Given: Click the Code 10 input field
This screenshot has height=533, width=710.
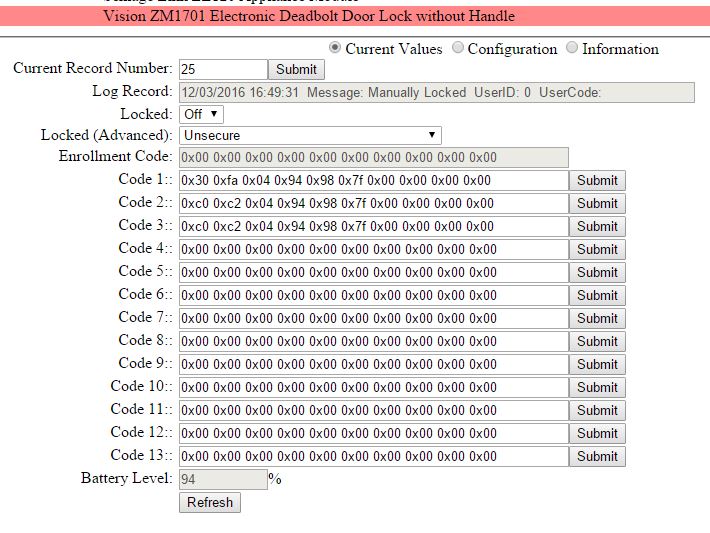Looking at the screenshot, I should 374,388.
